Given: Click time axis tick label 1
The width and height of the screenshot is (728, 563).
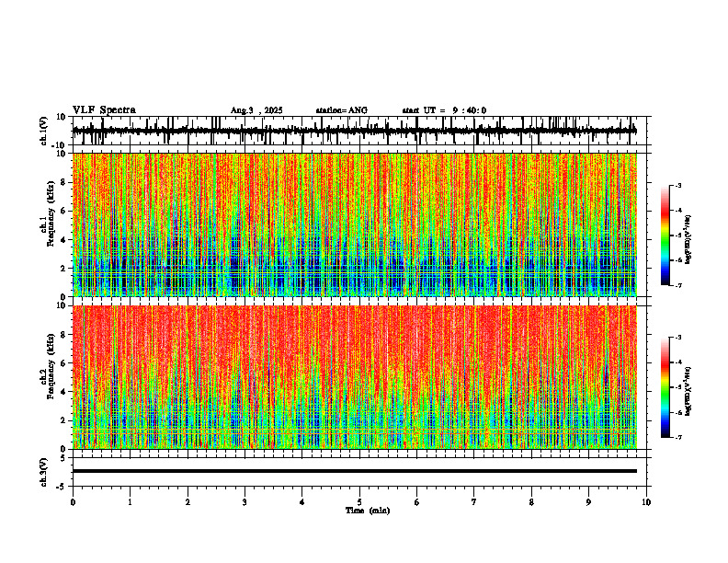Looking at the screenshot, I should (130, 502).
